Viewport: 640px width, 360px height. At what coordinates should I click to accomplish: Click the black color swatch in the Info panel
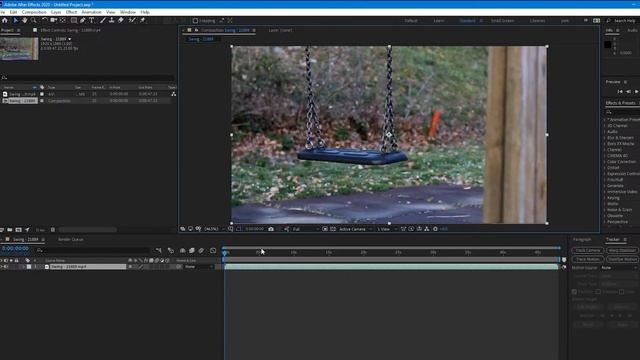(608, 45)
